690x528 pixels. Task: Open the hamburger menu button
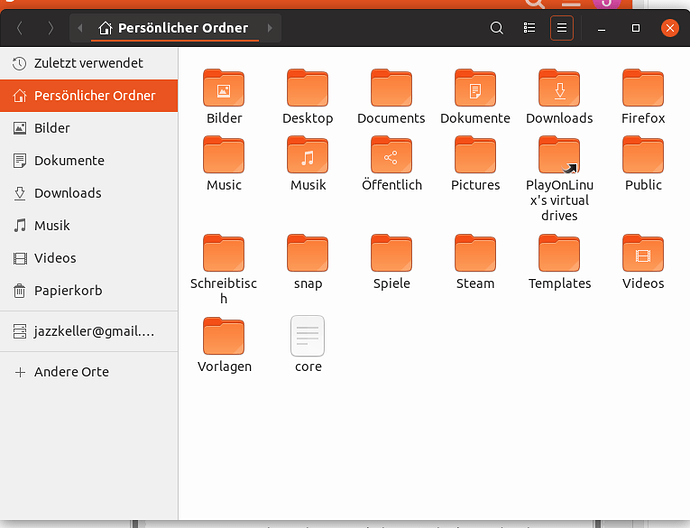[562, 28]
